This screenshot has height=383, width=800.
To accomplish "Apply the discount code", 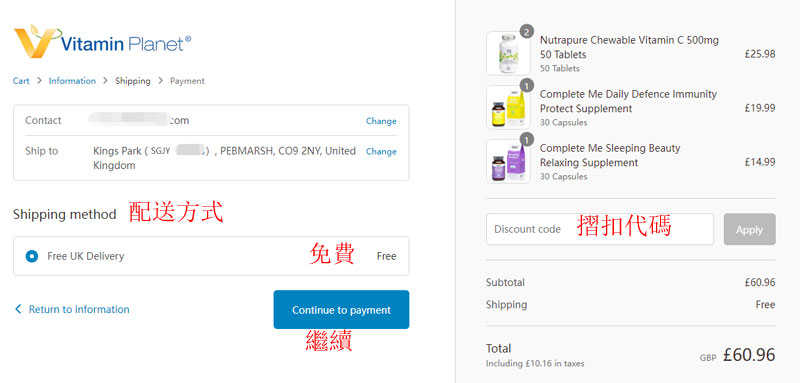I will (x=749, y=229).
